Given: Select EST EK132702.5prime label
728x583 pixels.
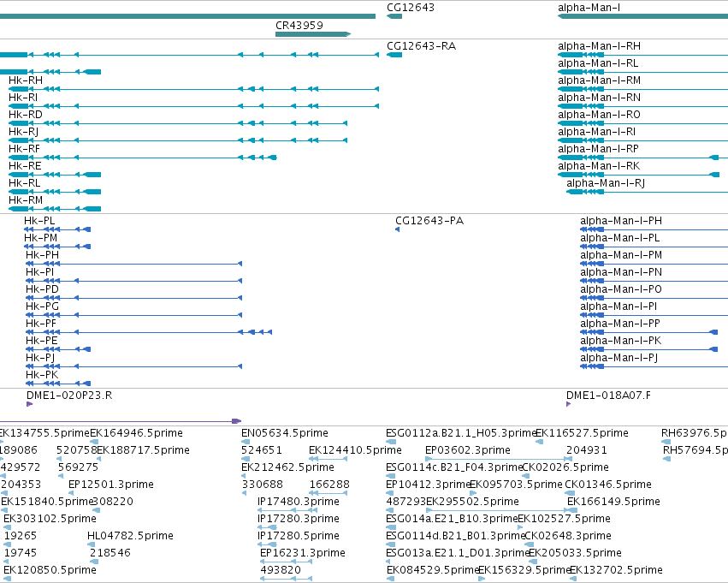Looking at the screenshot, I should point(616,571).
